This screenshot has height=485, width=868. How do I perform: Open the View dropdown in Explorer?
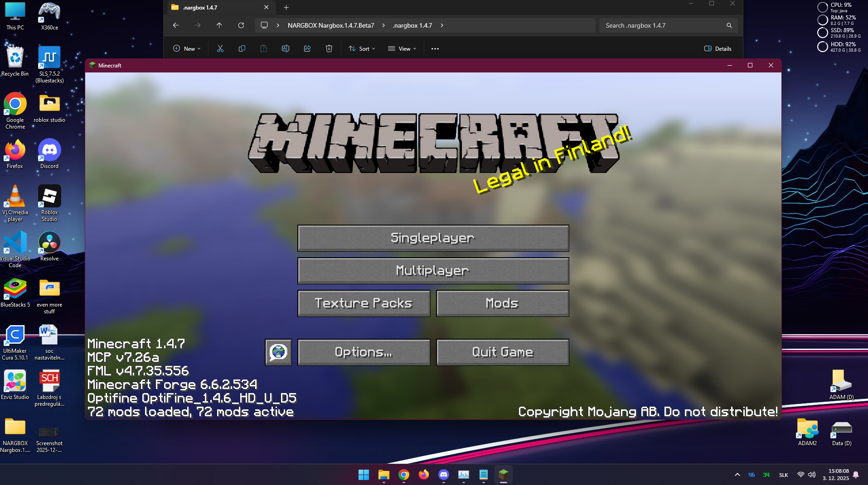(402, 48)
